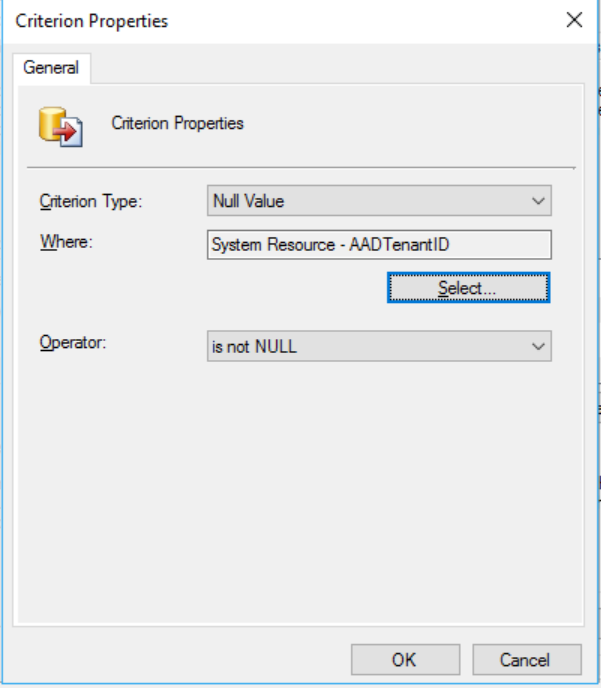Click the Criterion Properties heading beside the icon
This screenshot has width=601, height=688.
click(177, 124)
